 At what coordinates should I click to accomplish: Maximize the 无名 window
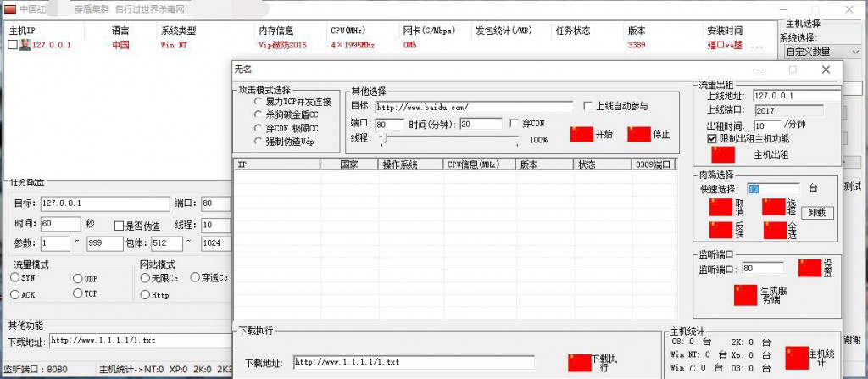coord(793,70)
